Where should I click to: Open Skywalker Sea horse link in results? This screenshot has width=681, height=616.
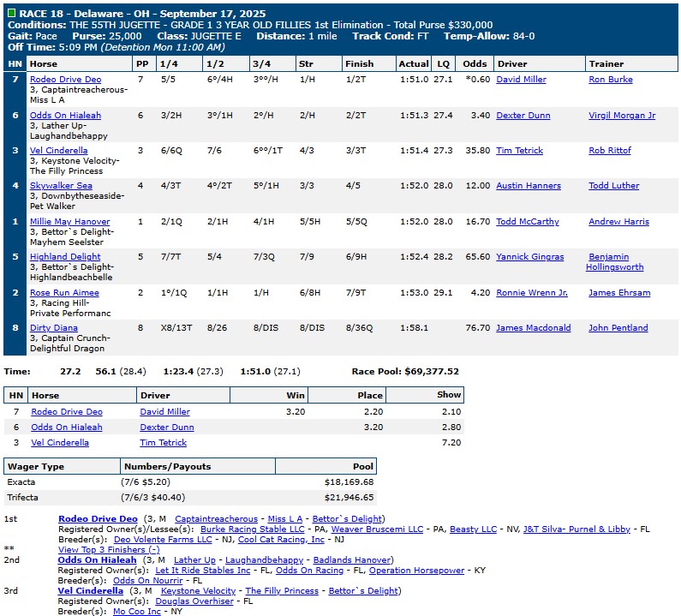[61, 186]
